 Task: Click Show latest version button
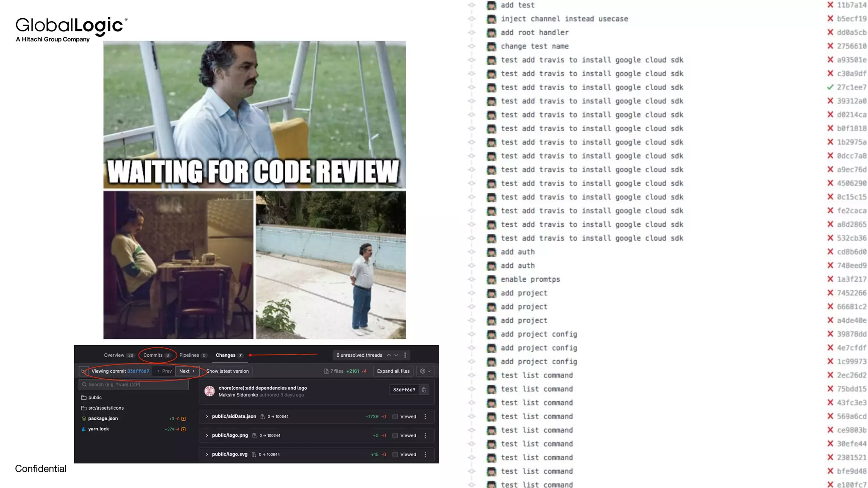pyautogui.click(x=228, y=371)
